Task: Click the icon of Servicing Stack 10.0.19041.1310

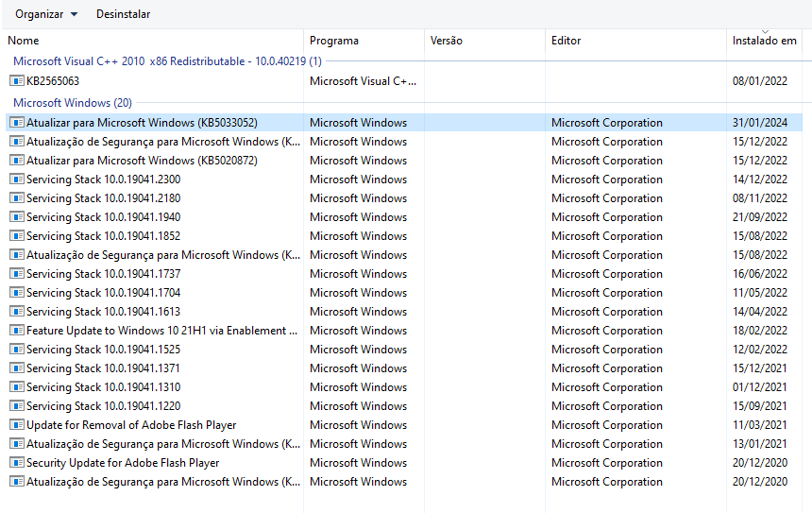Action: point(17,387)
